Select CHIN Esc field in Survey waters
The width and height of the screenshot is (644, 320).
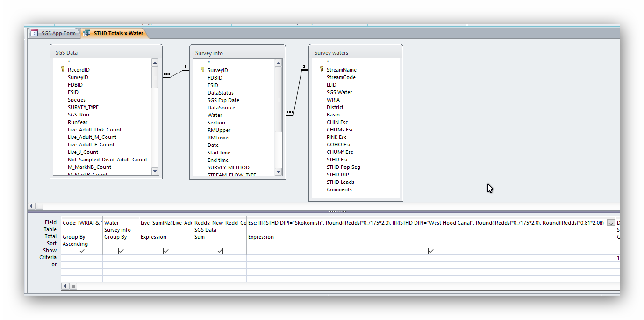pos(337,122)
